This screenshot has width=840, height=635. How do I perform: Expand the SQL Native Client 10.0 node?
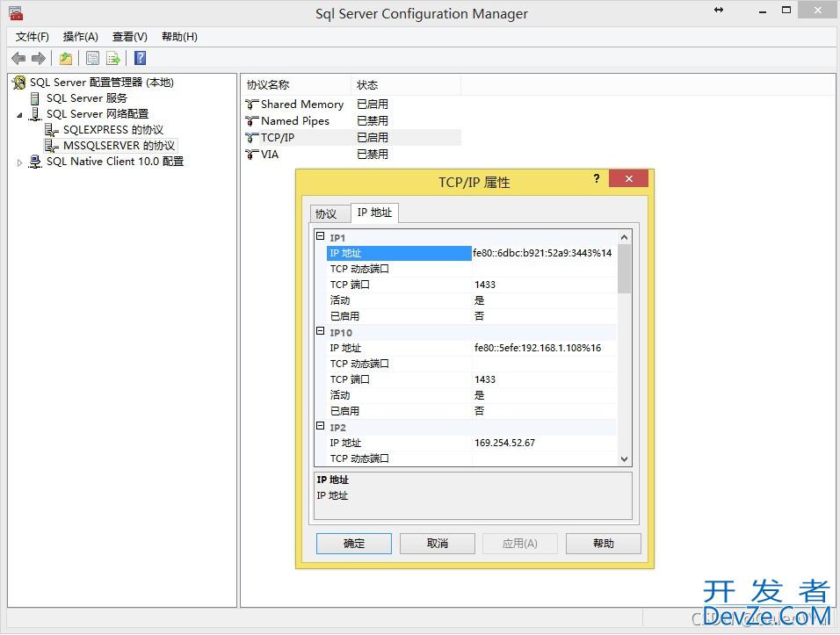20,162
